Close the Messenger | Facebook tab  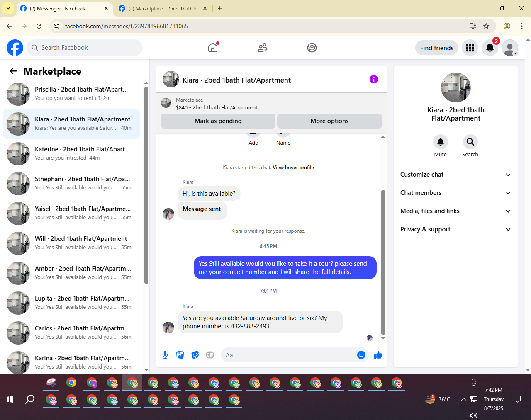pyautogui.click(x=106, y=8)
